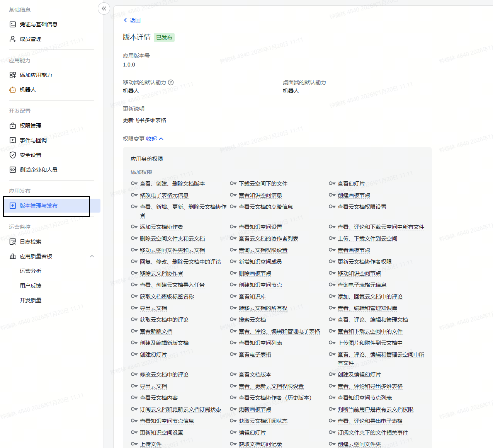Go to 运营分析 submenu item
The height and width of the screenshot is (448, 493).
click(31, 271)
